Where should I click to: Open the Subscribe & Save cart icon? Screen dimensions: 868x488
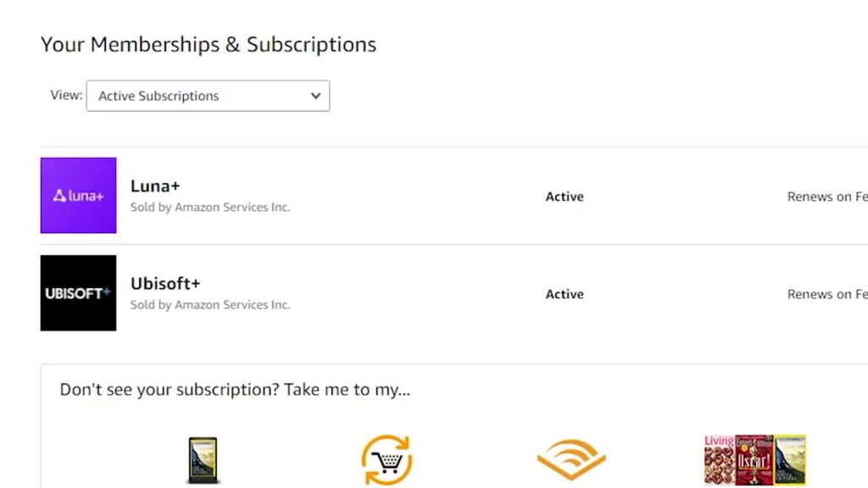[x=387, y=460]
